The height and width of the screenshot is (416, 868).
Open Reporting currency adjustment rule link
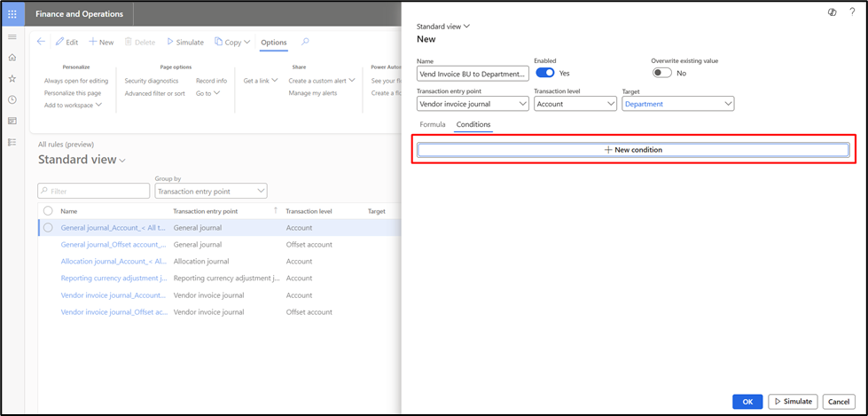(x=113, y=278)
